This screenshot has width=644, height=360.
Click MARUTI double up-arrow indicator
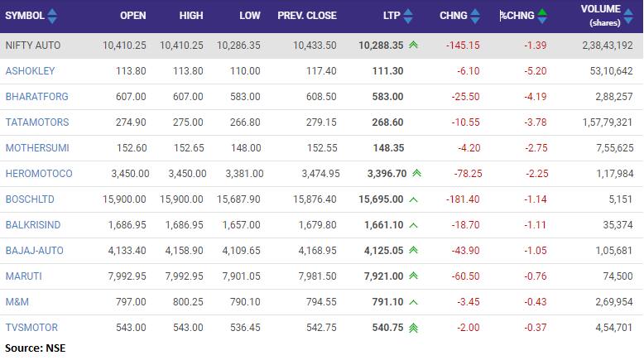(x=413, y=276)
